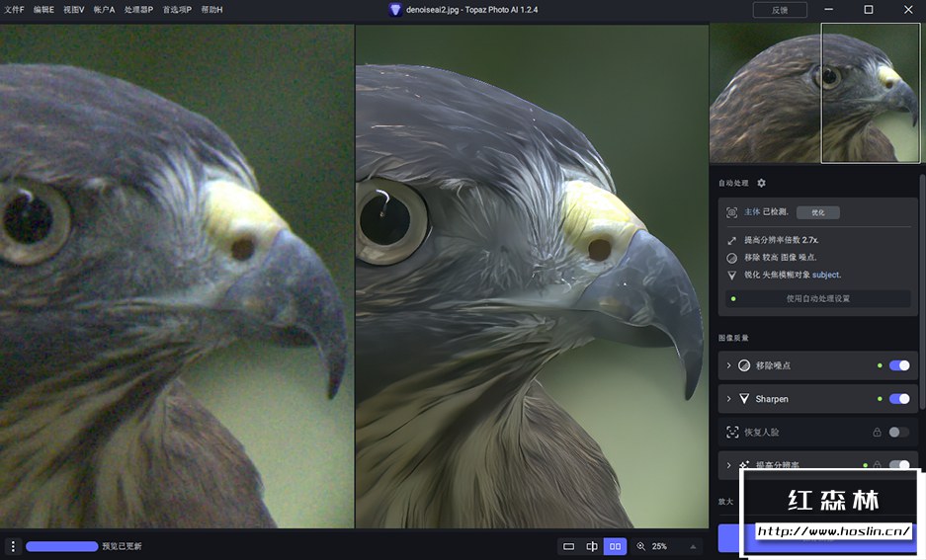Click the subject detected icon
Image resolution: width=926 pixels, height=560 pixels.
point(731,212)
